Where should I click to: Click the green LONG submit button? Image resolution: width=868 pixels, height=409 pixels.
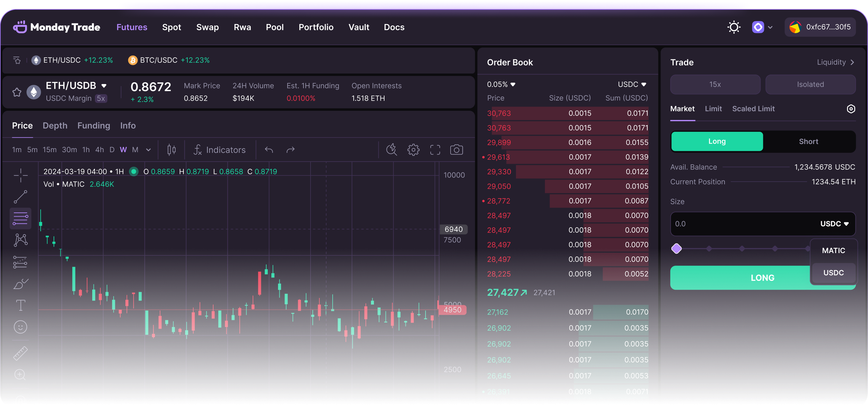click(739, 278)
